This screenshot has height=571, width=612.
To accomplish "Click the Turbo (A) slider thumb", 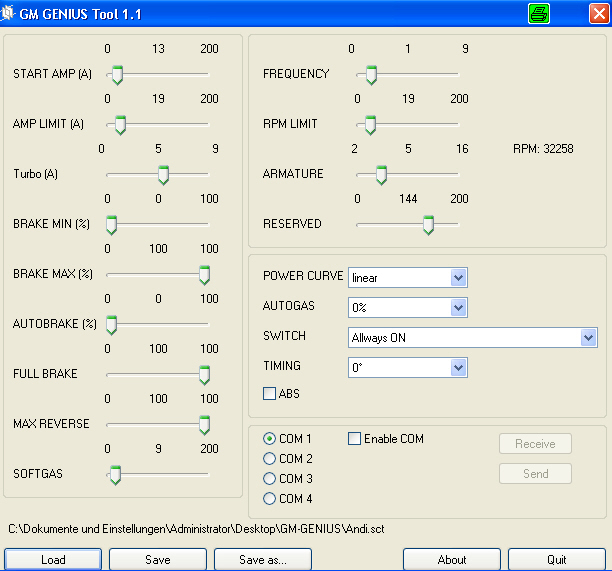I will (163, 175).
